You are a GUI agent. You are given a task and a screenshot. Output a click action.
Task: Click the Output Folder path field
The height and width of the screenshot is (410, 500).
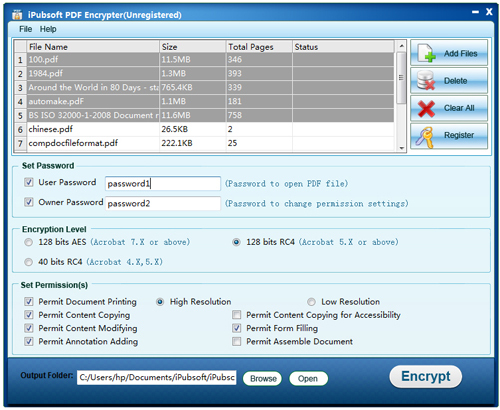157,378
